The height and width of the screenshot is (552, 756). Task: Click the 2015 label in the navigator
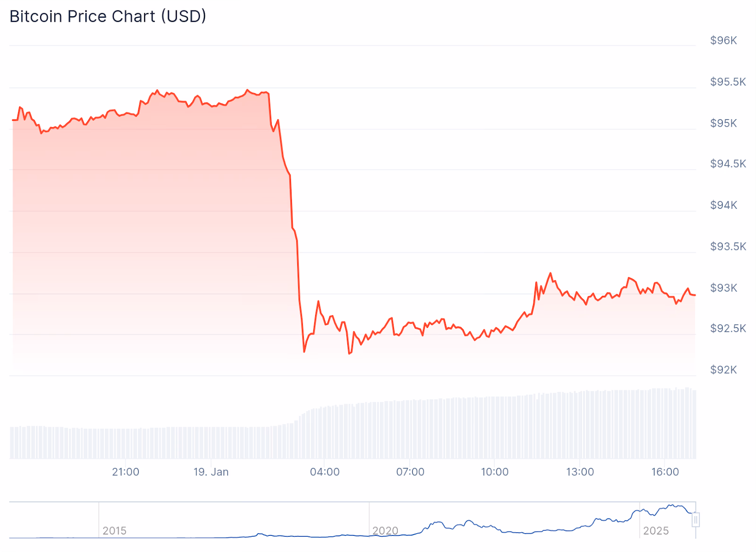click(x=114, y=531)
